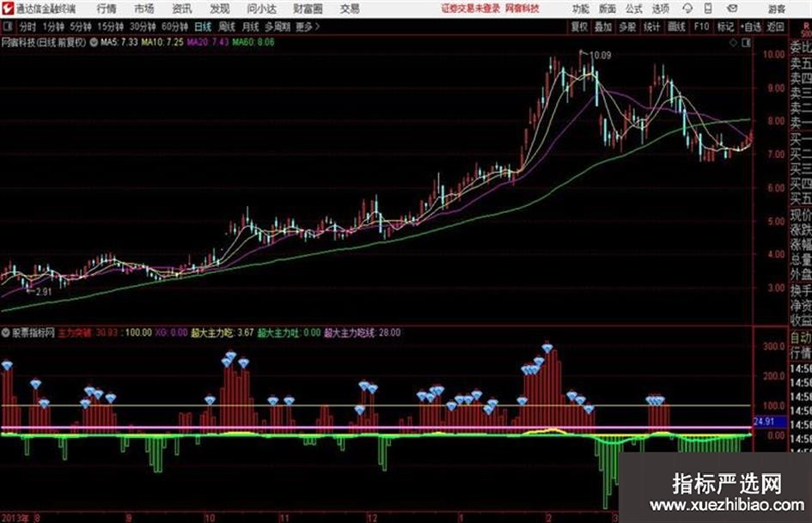
Task: Click the 标记 mark toolbar button
Action: 725,27
